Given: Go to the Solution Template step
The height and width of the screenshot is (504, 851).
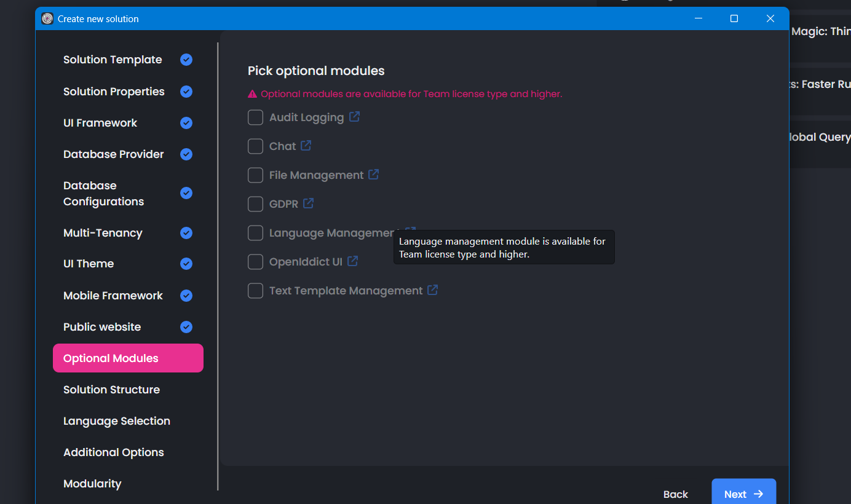Looking at the screenshot, I should [113, 60].
